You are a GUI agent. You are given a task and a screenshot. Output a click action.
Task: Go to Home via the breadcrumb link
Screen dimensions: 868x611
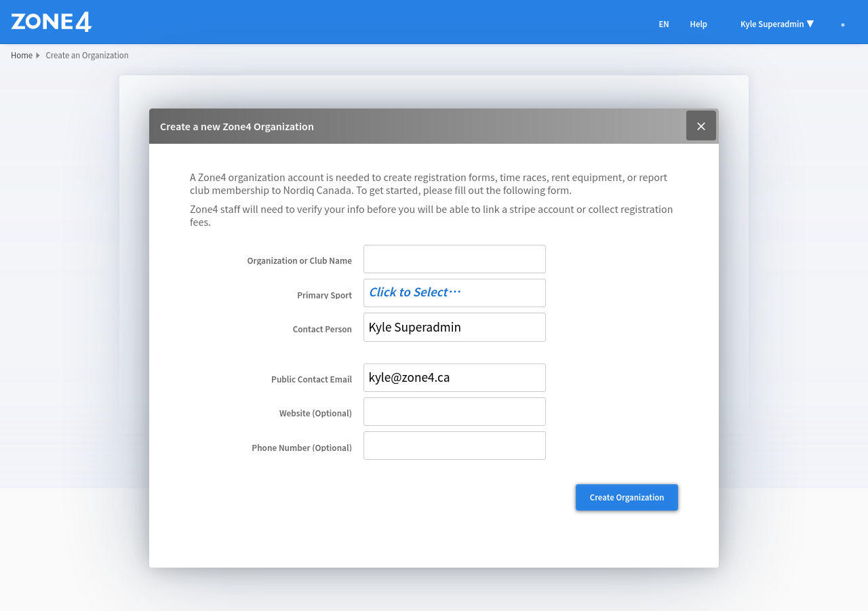click(22, 56)
